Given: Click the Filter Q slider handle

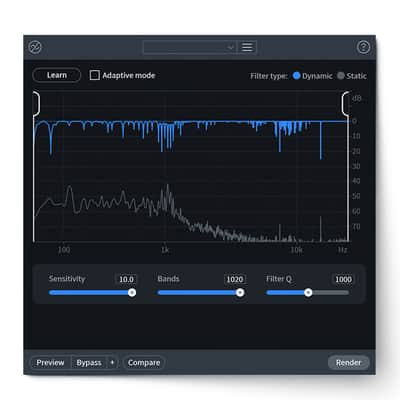Looking at the screenshot, I should [308, 293].
